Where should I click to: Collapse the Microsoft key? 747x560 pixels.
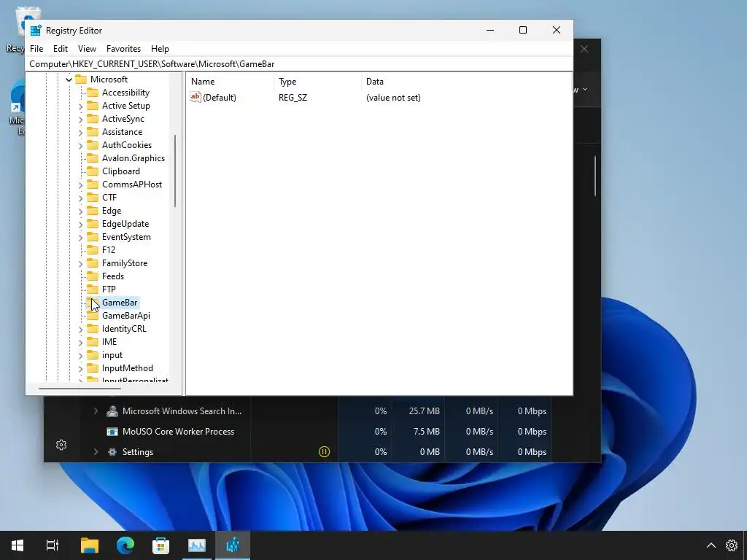click(69, 79)
